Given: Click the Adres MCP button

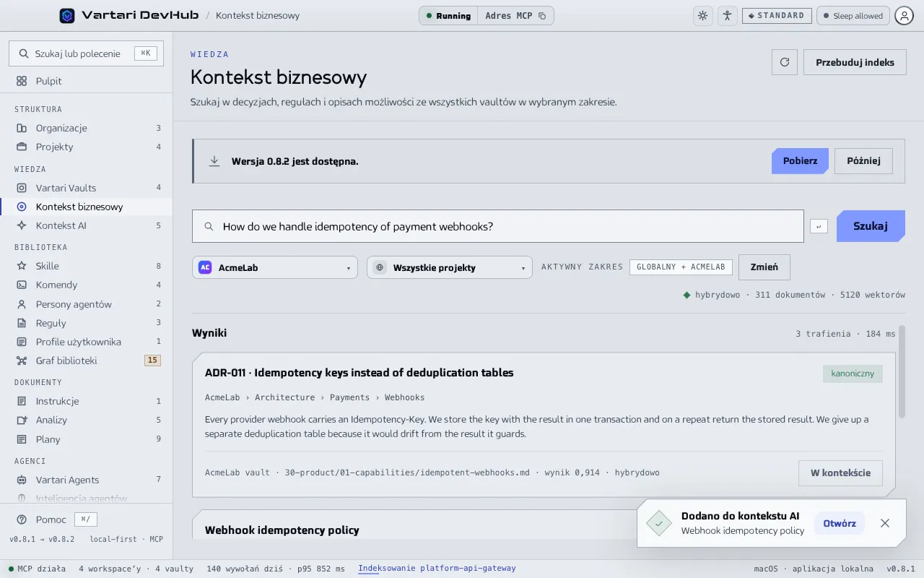Looking at the screenshot, I should (515, 15).
